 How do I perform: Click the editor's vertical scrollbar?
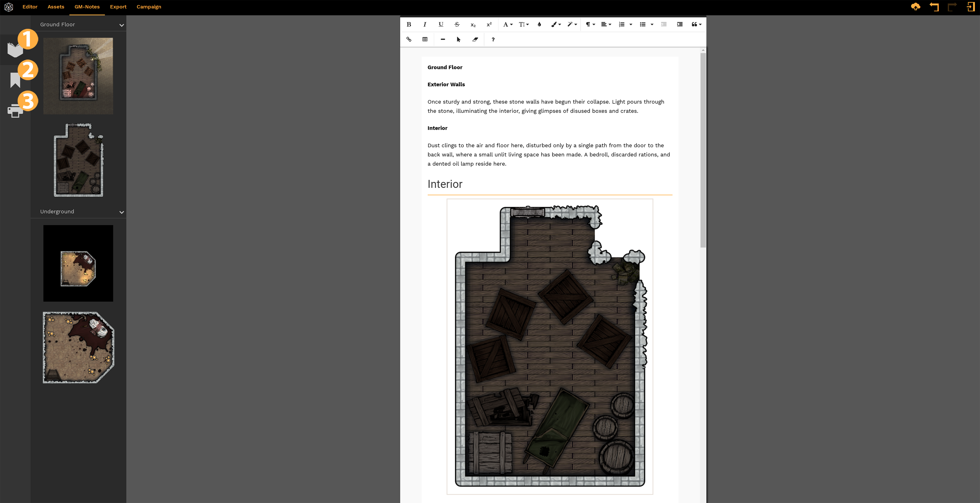pyautogui.click(x=703, y=150)
